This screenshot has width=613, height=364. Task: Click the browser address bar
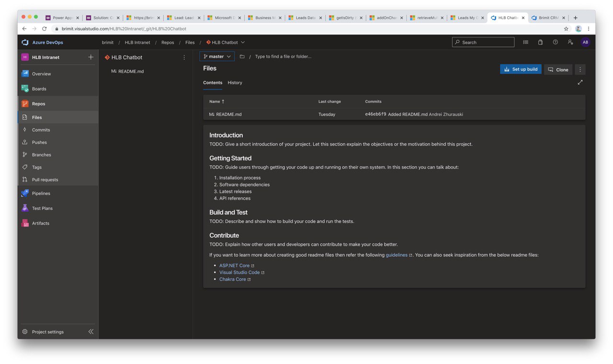306,29
